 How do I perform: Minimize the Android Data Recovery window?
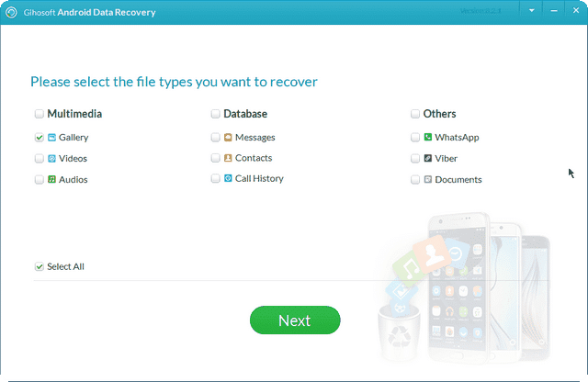coord(554,10)
